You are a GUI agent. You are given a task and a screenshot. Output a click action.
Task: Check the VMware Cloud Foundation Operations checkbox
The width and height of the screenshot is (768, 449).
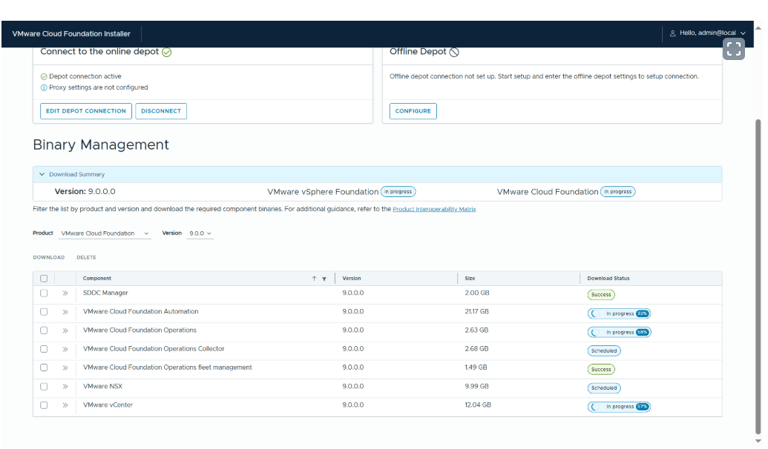click(x=44, y=331)
